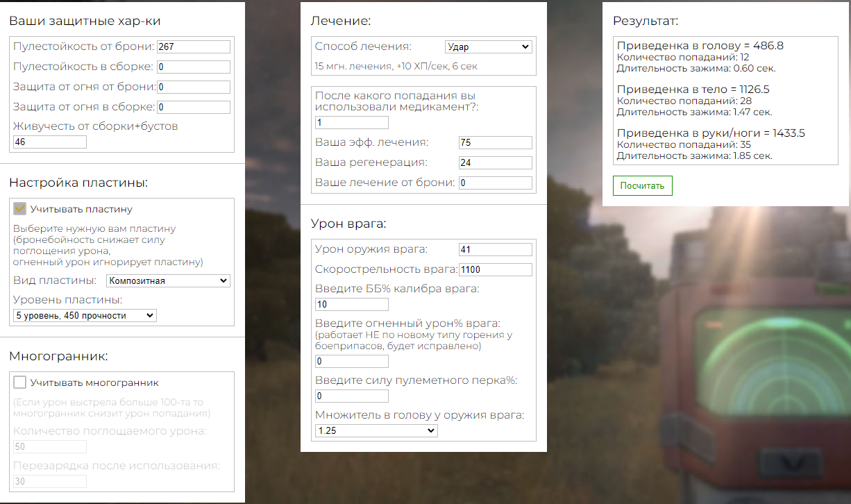Click the 'Приведенка в тело = 1126.5' text
The height and width of the screenshot is (504, 851).
(693, 90)
